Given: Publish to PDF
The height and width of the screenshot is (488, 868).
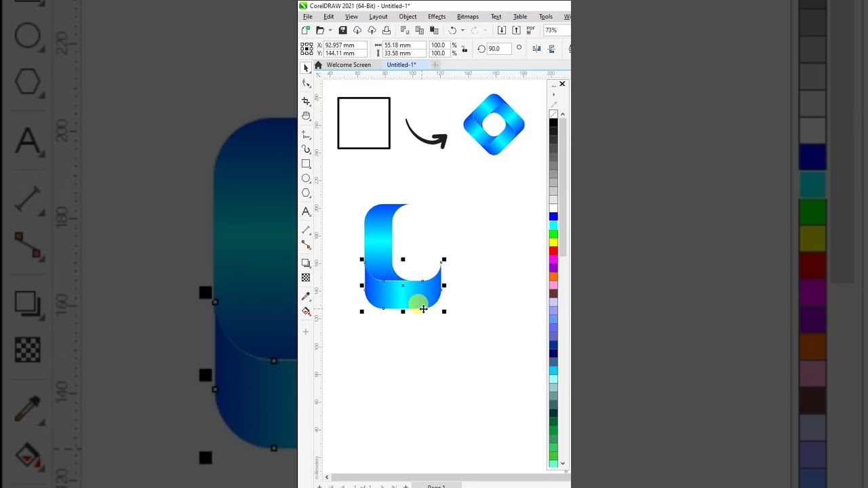Looking at the screenshot, I should (530, 30).
